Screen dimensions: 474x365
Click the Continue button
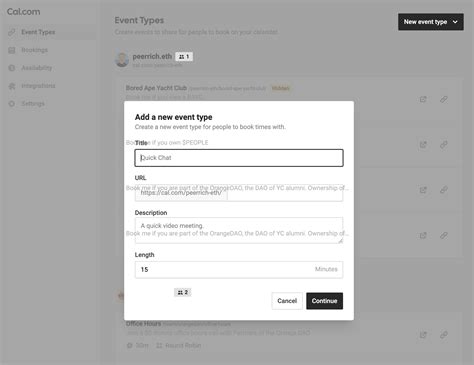(324, 301)
